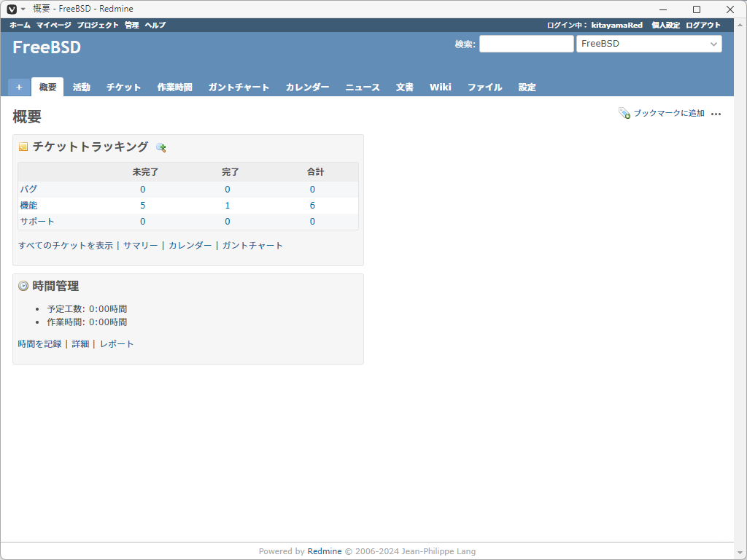The height and width of the screenshot is (560, 747).
Task: Click the バグ open count 0
Action: (142, 189)
